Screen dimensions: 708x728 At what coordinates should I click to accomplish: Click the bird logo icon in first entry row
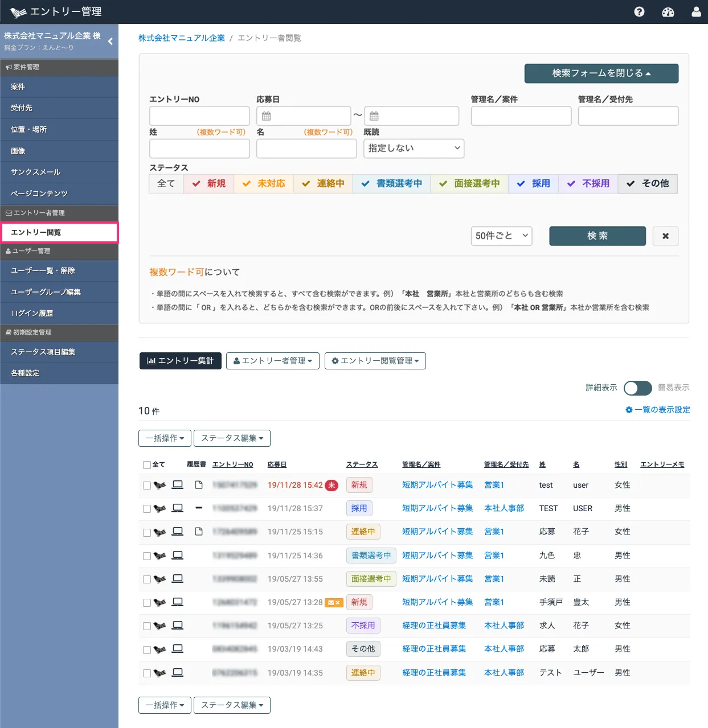(159, 486)
